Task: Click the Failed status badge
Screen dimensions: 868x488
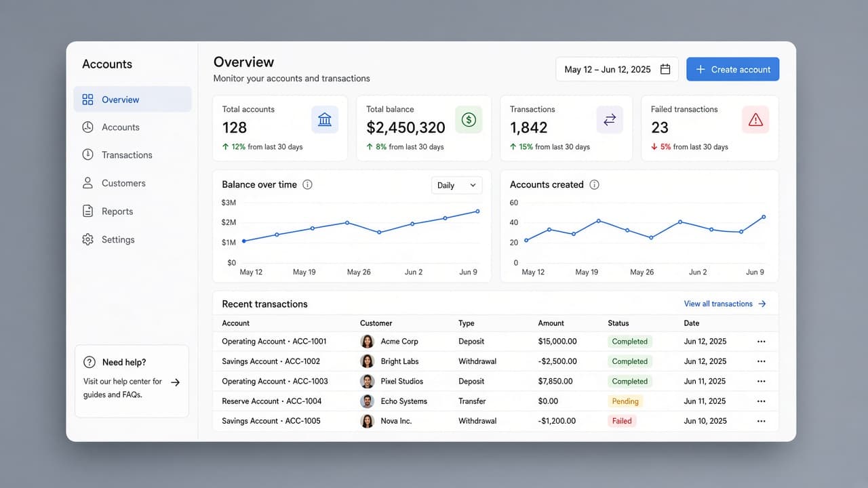Action: 622,421
